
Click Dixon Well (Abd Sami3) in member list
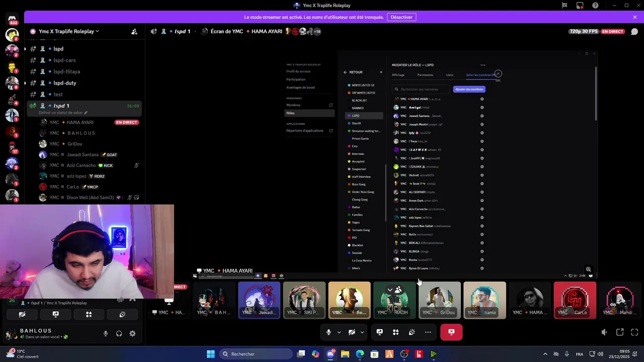[90, 198]
